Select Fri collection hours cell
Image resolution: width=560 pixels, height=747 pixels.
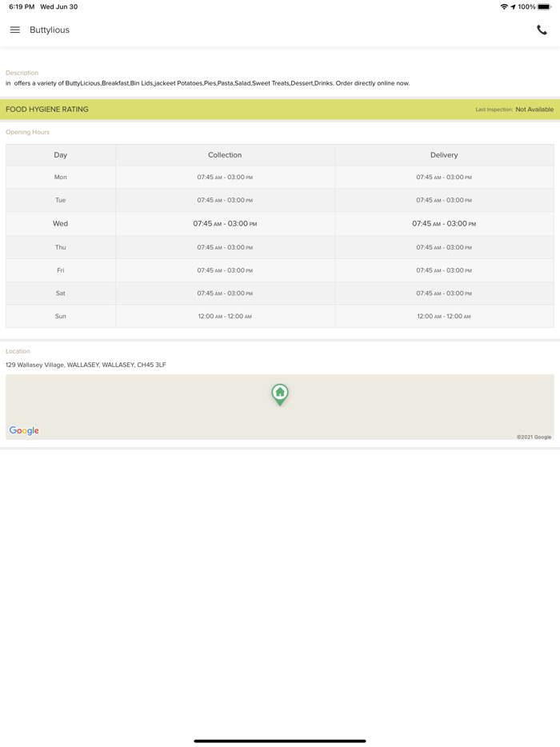coord(225,270)
